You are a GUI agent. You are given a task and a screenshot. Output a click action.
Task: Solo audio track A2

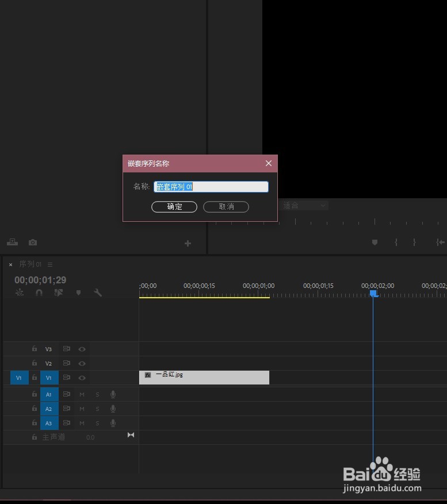point(97,409)
